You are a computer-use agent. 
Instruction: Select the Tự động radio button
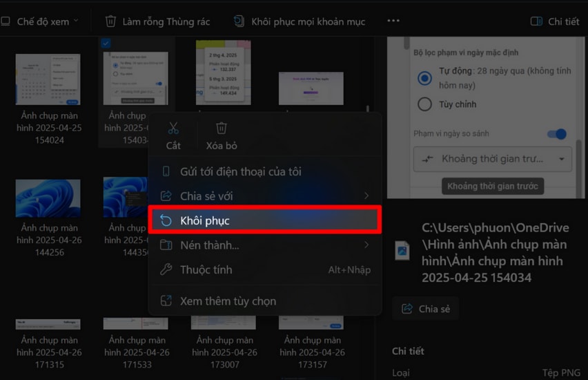(425, 78)
